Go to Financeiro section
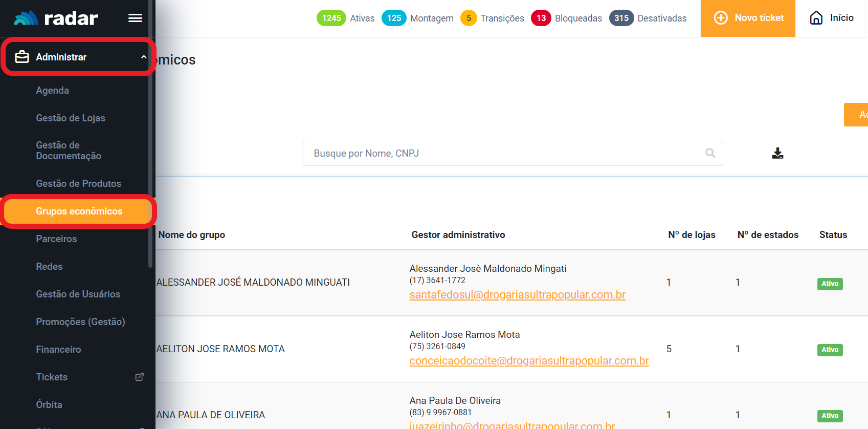Viewport: 868px width, 429px height. click(x=58, y=349)
